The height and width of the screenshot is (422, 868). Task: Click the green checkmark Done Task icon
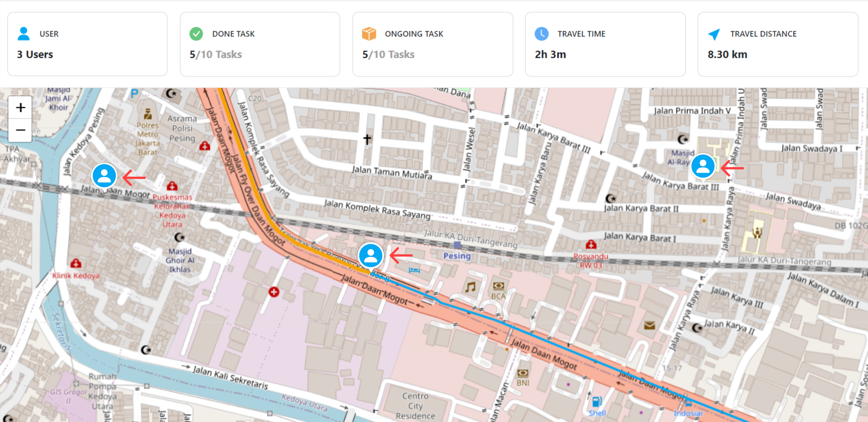pyautogui.click(x=196, y=34)
